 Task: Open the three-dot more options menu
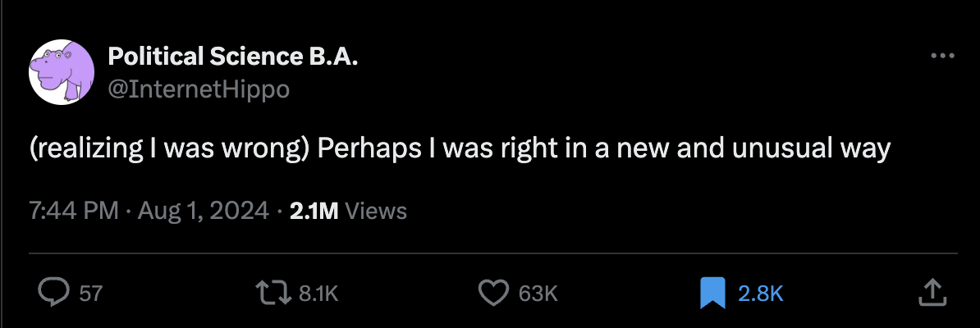click(x=942, y=57)
